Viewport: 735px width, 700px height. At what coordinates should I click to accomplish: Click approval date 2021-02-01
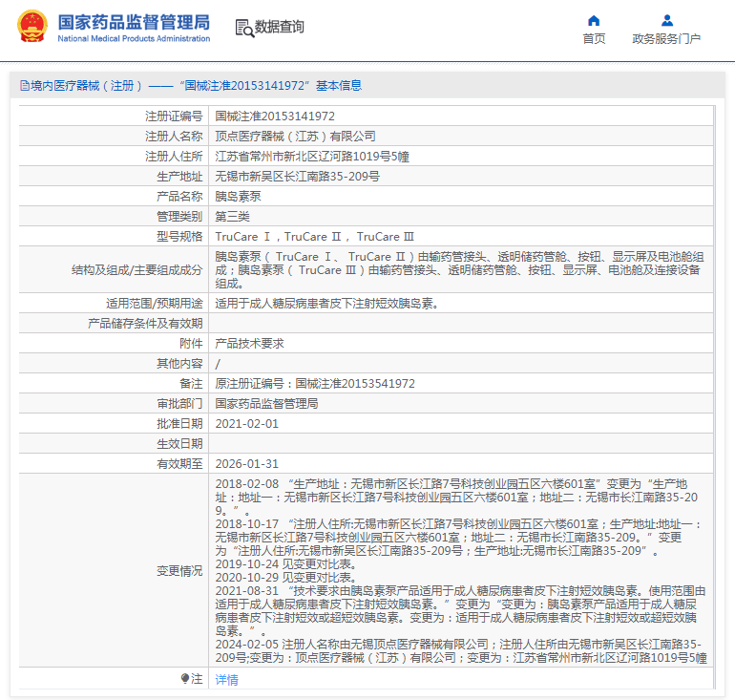(247, 423)
